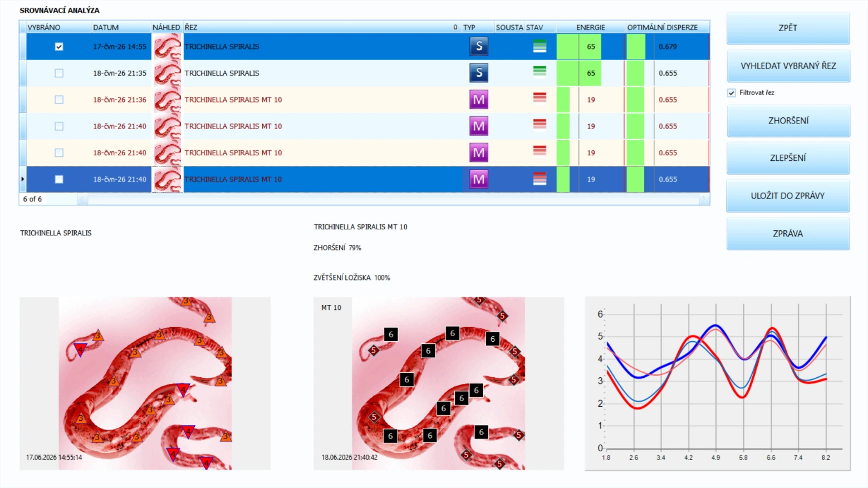This screenshot has width=868, height=488.
Task: Click the green state icon in the 21:35 row
Action: pyautogui.click(x=540, y=71)
